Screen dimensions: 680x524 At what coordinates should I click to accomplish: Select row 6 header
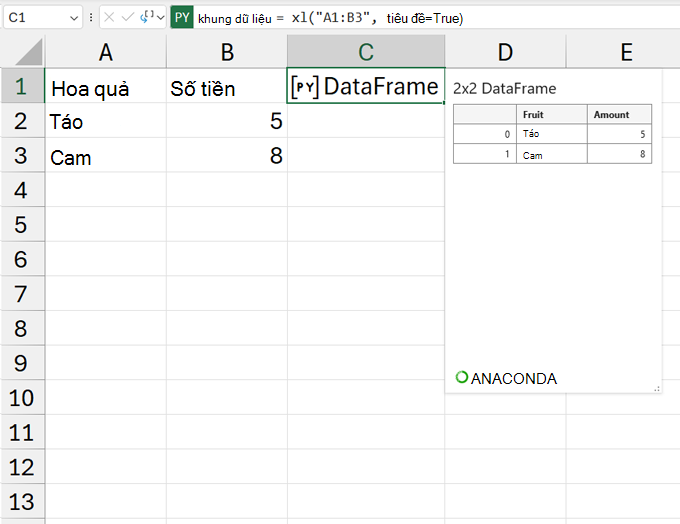coord(22,259)
